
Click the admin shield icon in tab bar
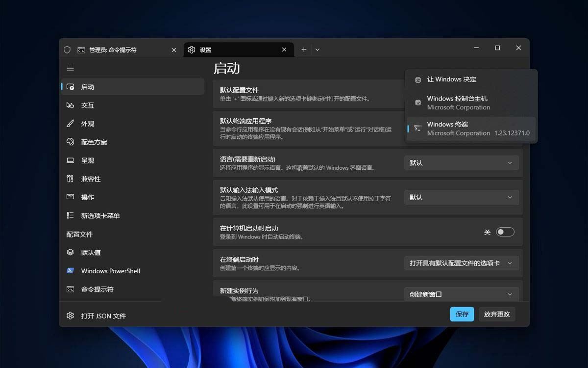(68, 50)
